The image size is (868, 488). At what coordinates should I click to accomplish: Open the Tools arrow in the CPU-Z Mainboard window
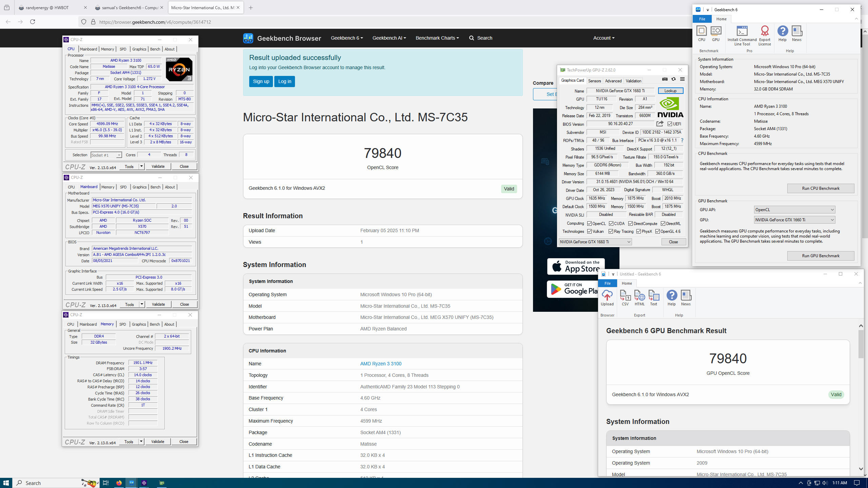[x=142, y=304]
